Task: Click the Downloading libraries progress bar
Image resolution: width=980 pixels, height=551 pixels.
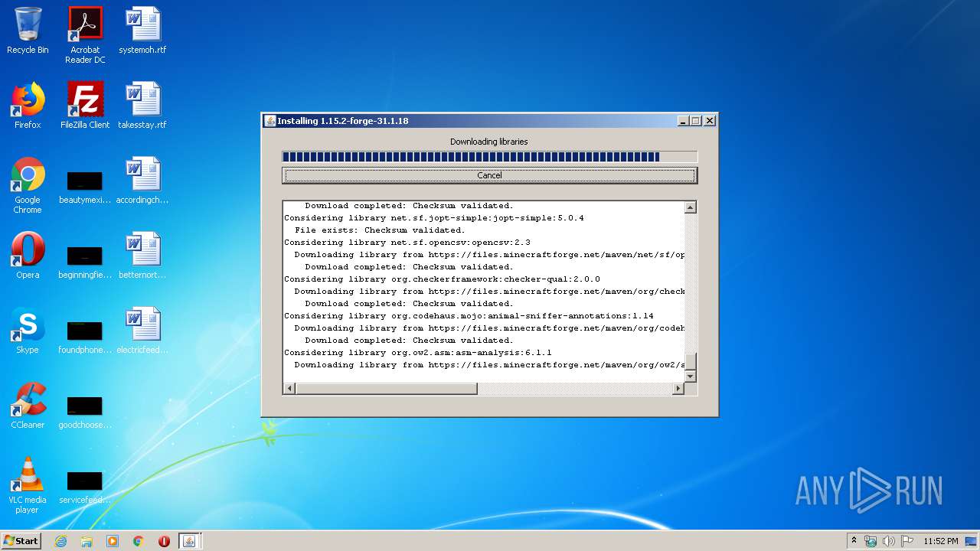Action: click(489, 157)
